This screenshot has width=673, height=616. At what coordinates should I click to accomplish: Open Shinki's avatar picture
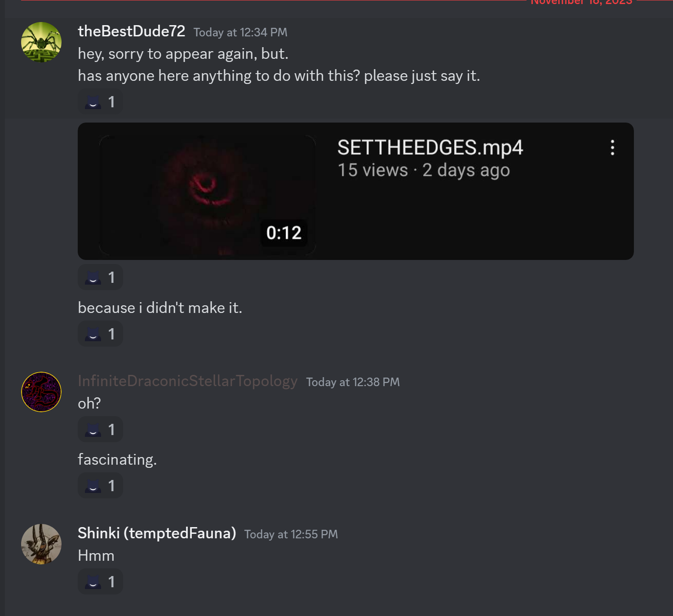(x=41, y=544)
